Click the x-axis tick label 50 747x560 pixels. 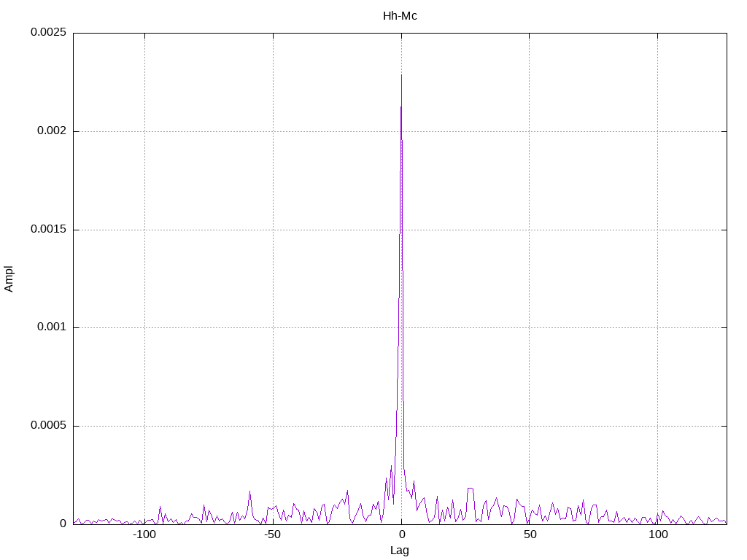pyautogui.click(x=530, y=534)
